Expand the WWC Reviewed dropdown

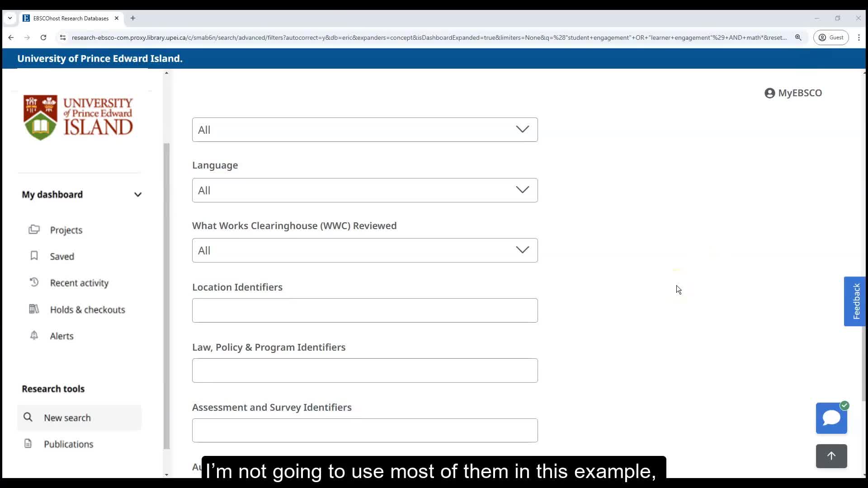[x=364, y=250]
